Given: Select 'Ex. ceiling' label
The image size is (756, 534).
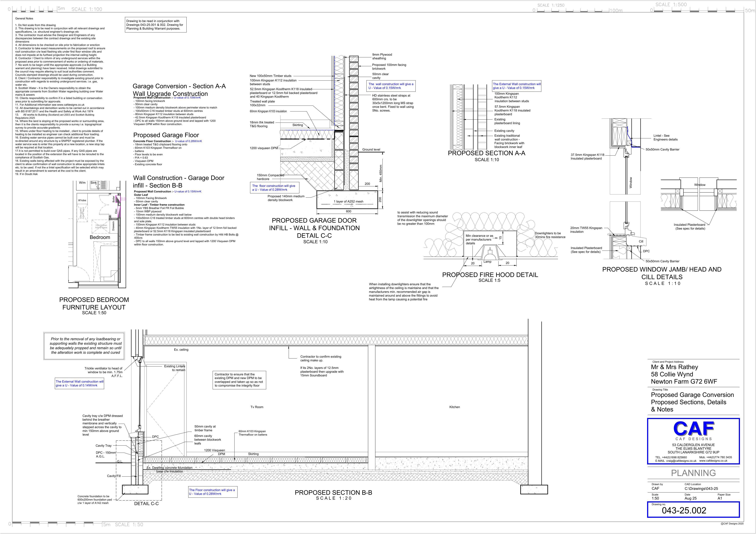Looking at the screenshot, I should coord(181,350).
